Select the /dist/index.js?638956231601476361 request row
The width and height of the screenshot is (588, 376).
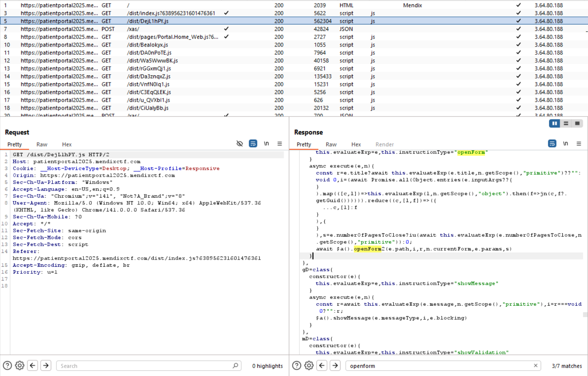(x=294, y=13)
